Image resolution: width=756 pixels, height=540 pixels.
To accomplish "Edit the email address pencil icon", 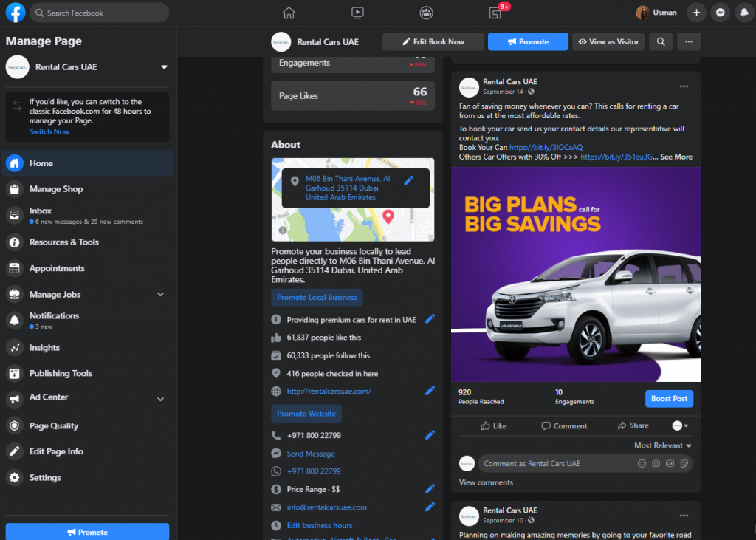I will click(x=430, y=507).
